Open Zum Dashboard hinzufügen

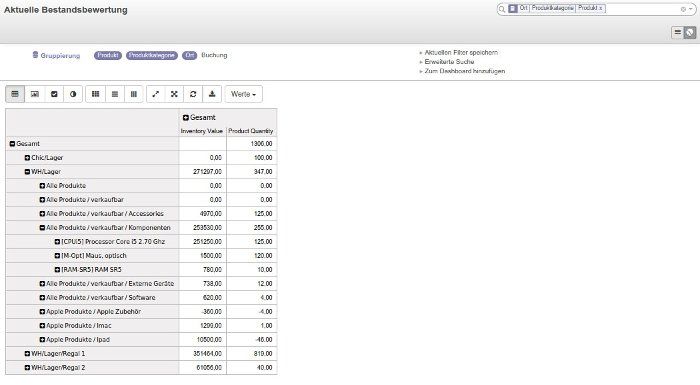[x=464, y=71]
